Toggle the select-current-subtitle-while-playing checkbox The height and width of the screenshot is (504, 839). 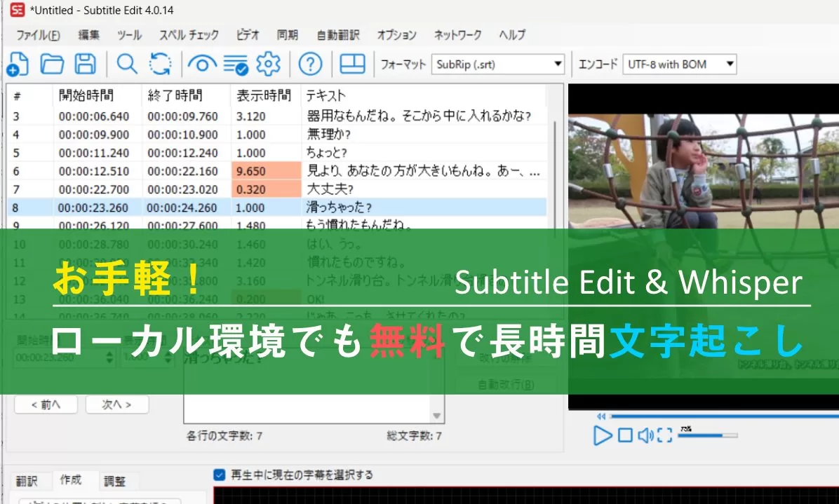(220, 475)
